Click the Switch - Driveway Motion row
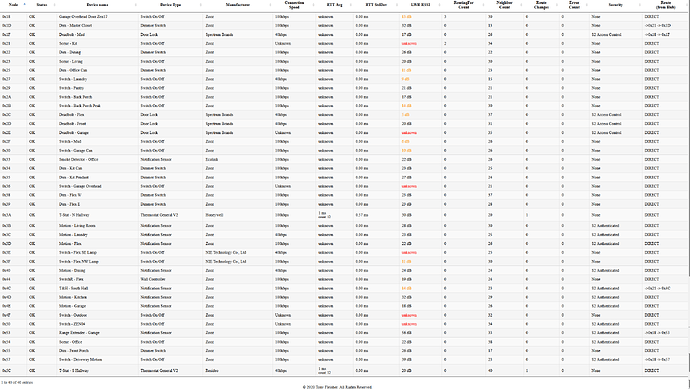 344,360
